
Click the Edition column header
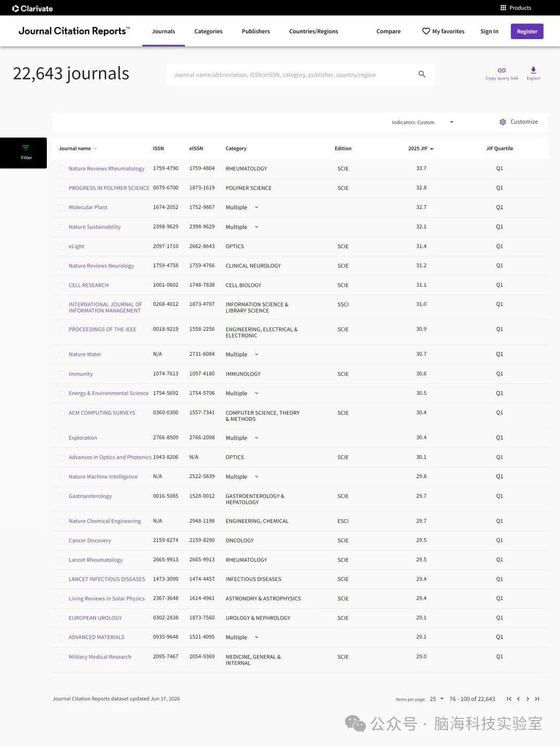(343, 149)
